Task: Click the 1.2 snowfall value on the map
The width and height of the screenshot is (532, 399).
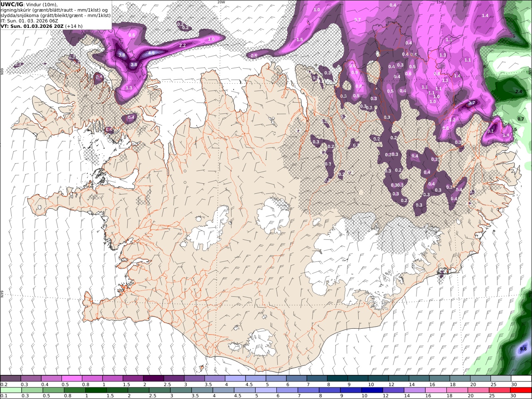Action: (453, 120)
